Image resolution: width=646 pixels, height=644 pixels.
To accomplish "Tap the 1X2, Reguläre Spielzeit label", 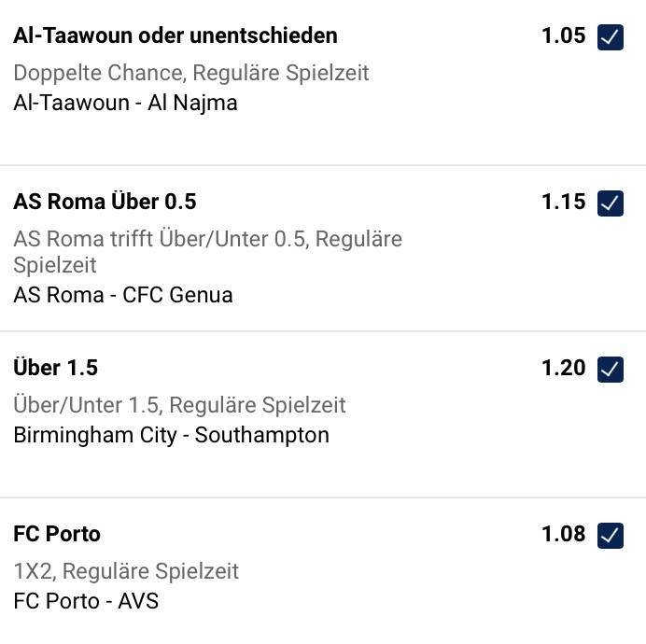I will click(126, 570).
